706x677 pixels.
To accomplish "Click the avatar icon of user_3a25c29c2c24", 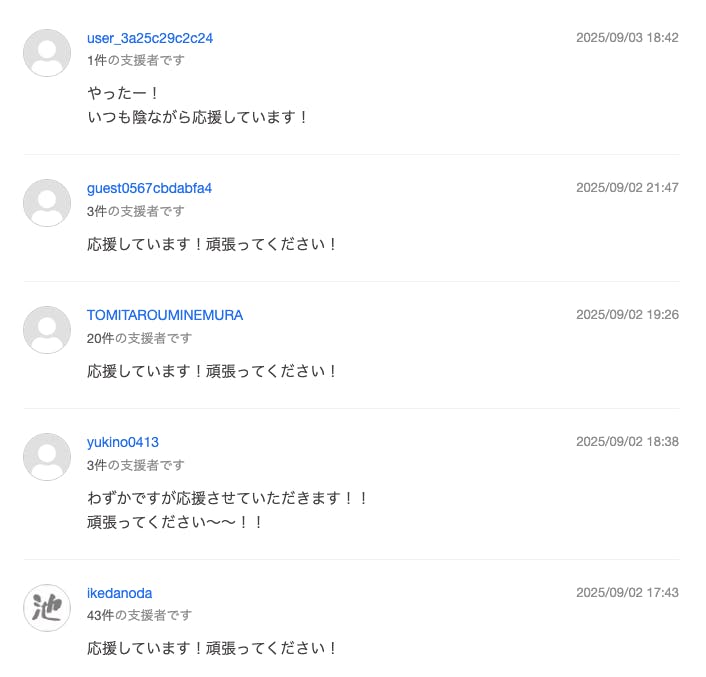I will 47,53.
